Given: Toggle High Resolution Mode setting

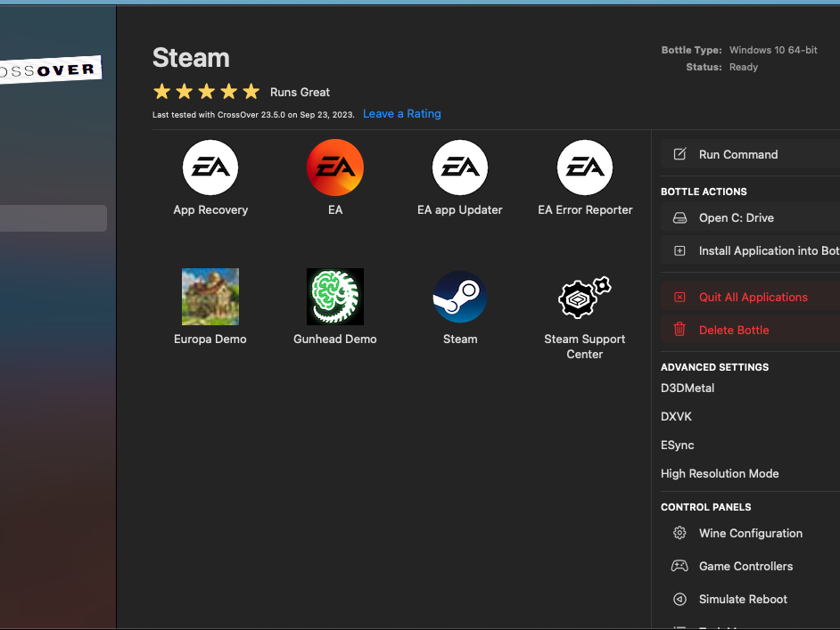Looking at the screenshot, I should [720, 474].
